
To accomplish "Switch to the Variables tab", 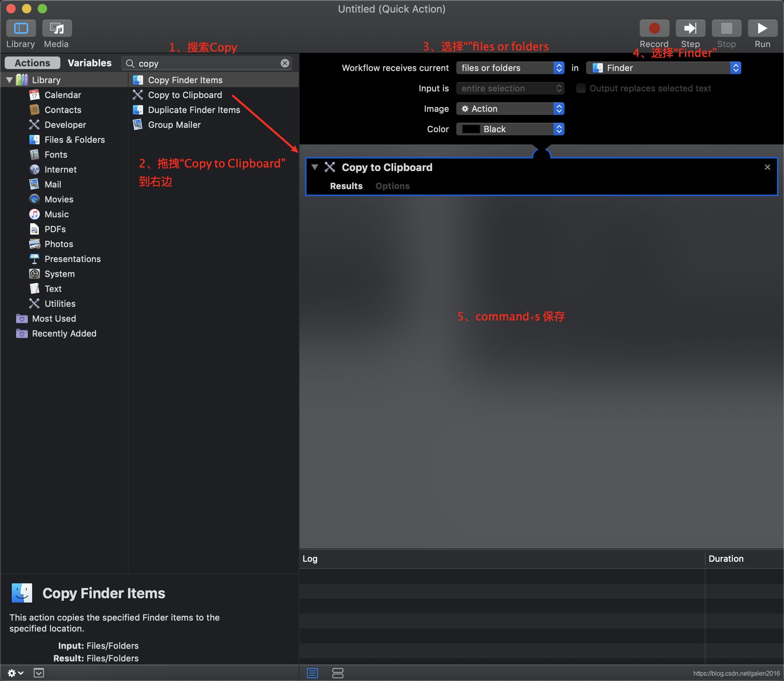I will click(90, 63).
